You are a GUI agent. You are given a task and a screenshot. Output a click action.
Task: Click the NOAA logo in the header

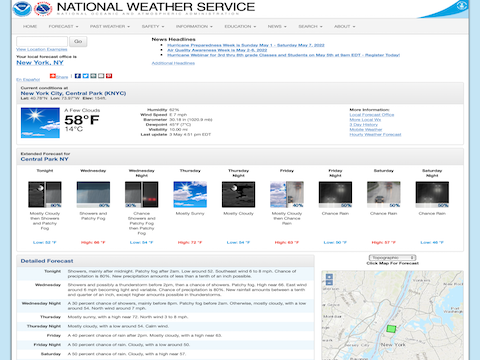22,9
